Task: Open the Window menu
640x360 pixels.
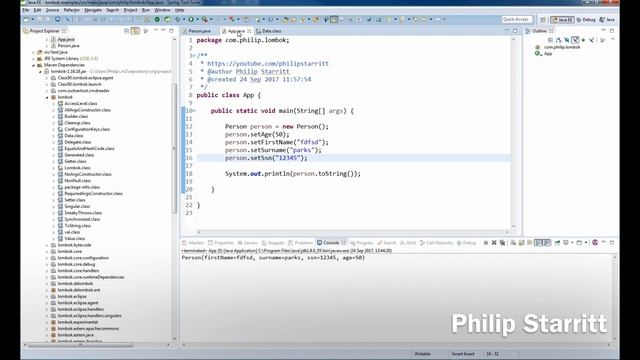Action: 162,10
